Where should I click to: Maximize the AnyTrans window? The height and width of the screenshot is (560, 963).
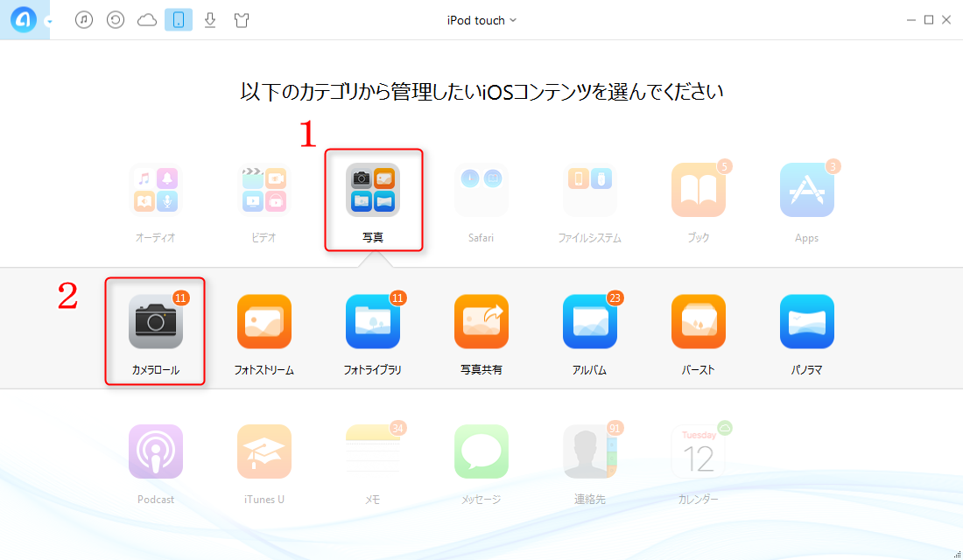pos(929,20)
